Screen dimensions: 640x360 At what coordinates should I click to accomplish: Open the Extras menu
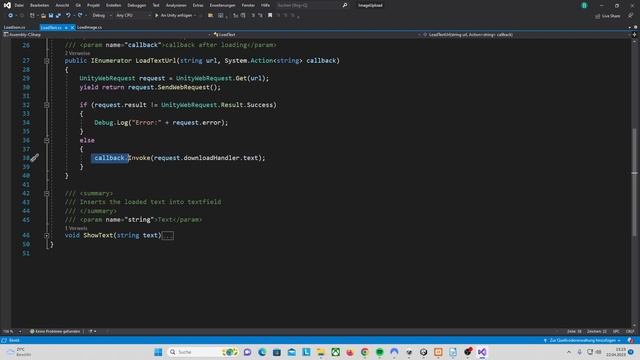(x=198, y=5)
